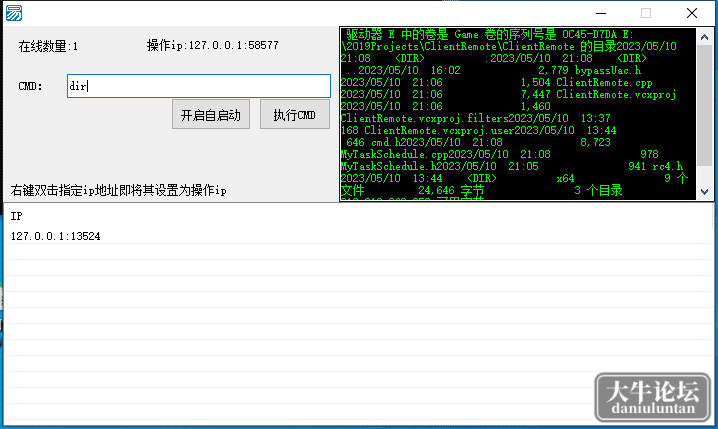This screenshot has width=718, height=429.
Task: Minimize the window
Action: [601, 13]
